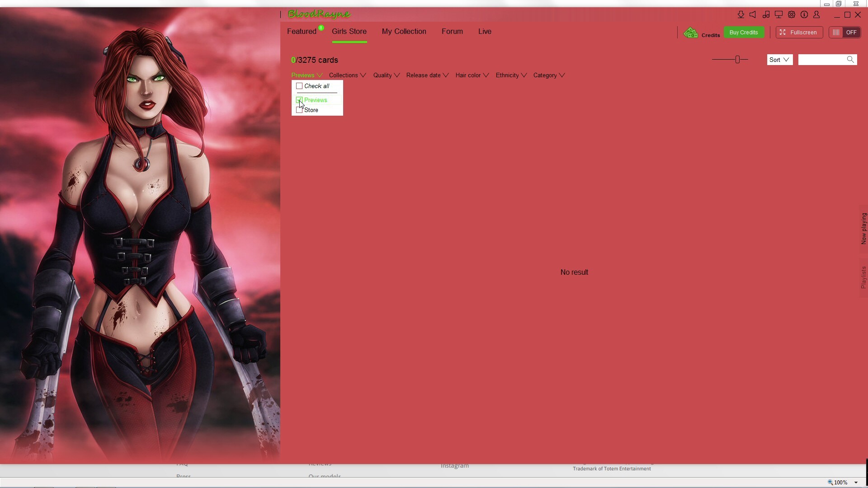Select the Girls Store tab

(349, 32)
